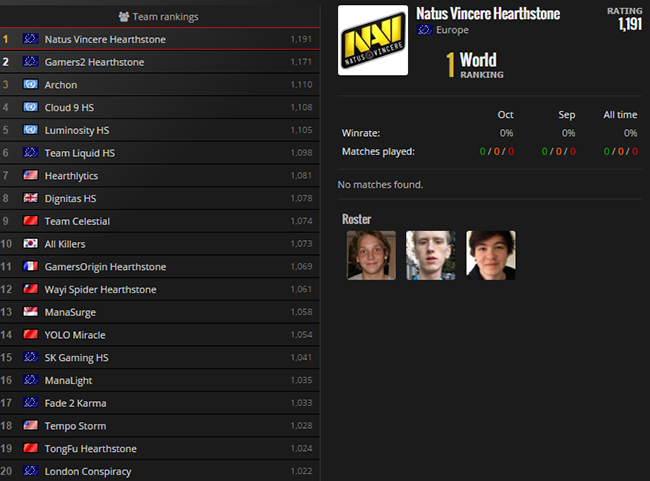The width and height of the screenshot is (650, 481).
Task: Open the middle roster player photo
Action: 430,255
